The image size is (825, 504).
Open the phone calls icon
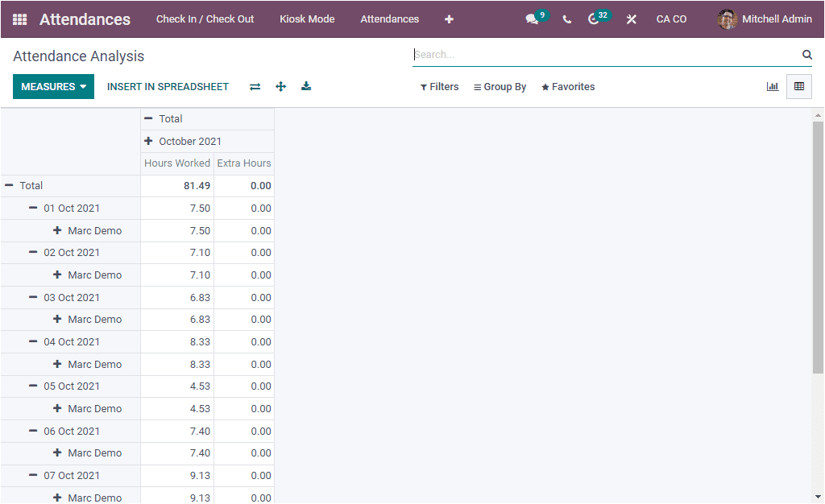pyautogui.click(x=566, y=18)
